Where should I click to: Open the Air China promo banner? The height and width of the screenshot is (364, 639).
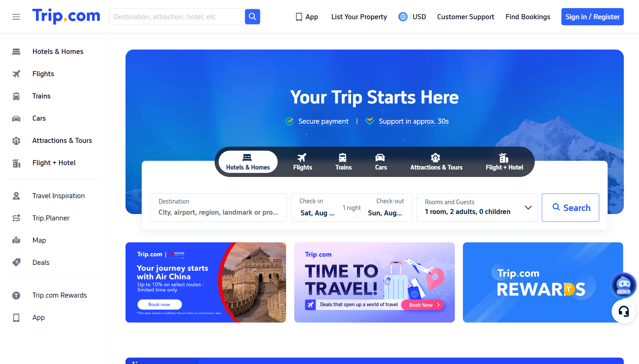click(x=205, y=282)
